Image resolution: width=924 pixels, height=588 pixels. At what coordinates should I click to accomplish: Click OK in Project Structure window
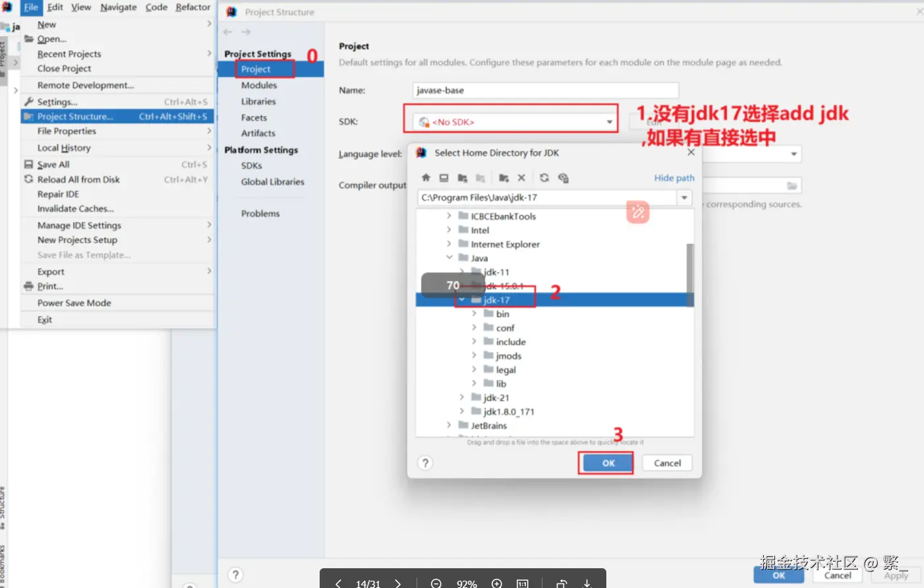click(x=779, y=575)
